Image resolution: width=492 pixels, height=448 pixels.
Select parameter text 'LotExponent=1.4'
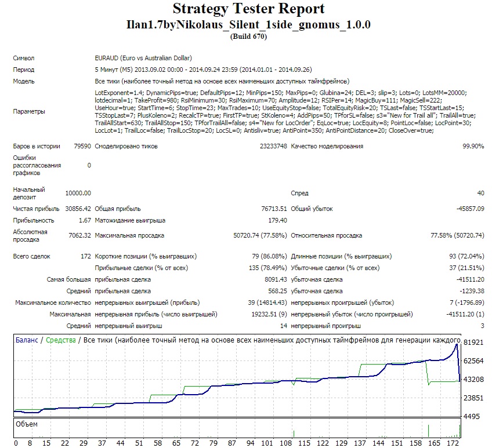coord(119,93)
